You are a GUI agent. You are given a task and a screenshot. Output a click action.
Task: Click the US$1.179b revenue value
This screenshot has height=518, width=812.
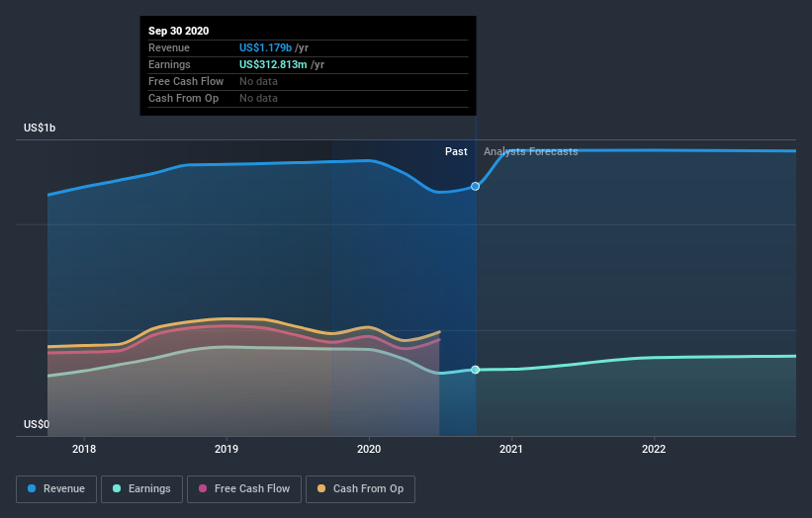pyautogui.click(x=265, y=47)
